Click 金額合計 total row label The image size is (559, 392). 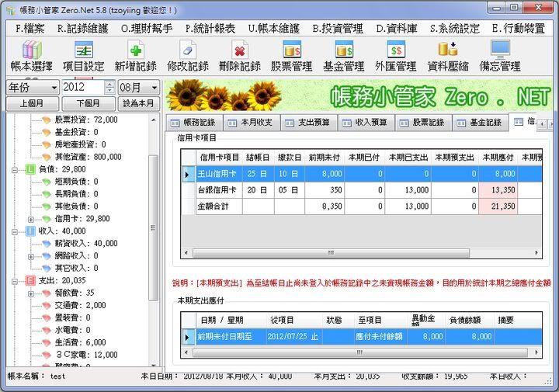pos(213,206)
